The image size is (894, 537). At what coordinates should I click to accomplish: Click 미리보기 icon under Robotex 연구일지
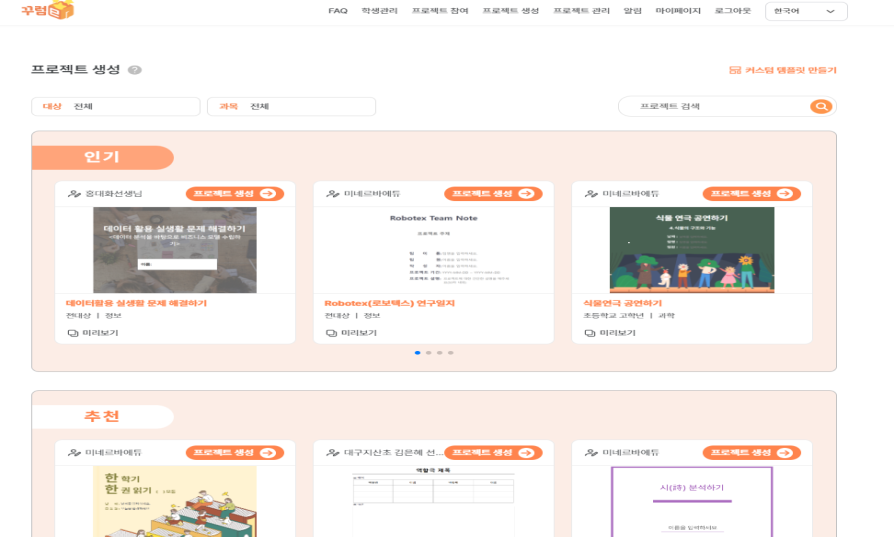coord(332,333)
